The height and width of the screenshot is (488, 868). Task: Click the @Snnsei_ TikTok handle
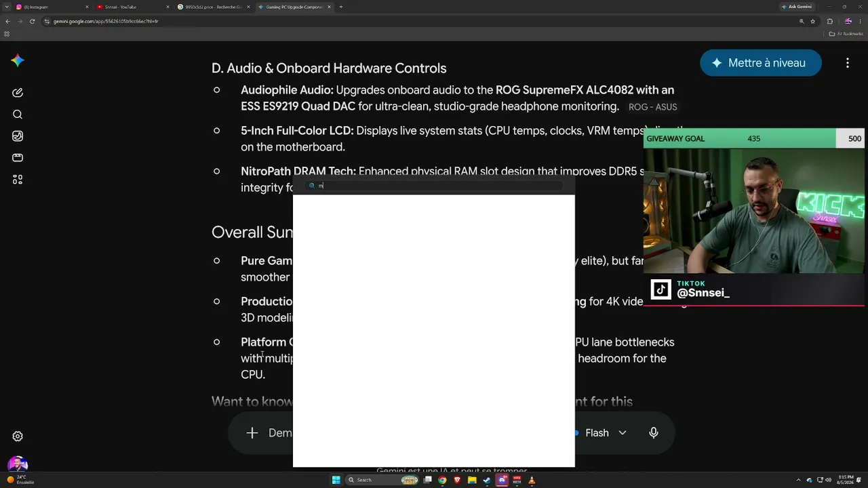point(703,293)
